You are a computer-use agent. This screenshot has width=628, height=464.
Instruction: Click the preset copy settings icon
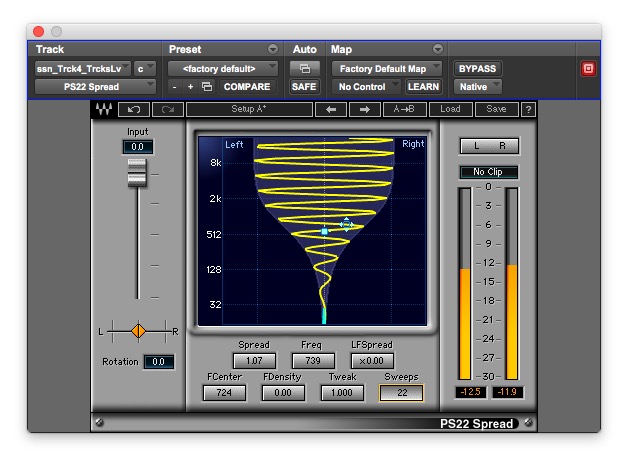tap(207, 87)
